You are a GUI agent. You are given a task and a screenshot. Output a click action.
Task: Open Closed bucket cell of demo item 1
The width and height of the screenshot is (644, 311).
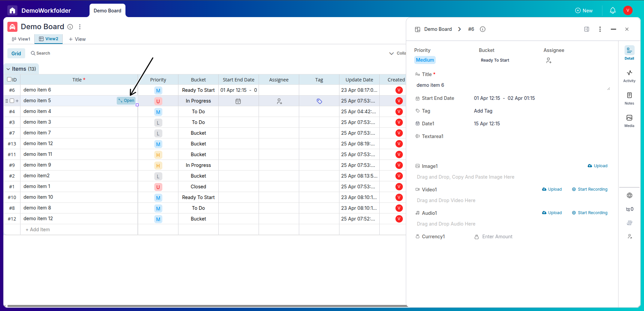pos(198,187)
